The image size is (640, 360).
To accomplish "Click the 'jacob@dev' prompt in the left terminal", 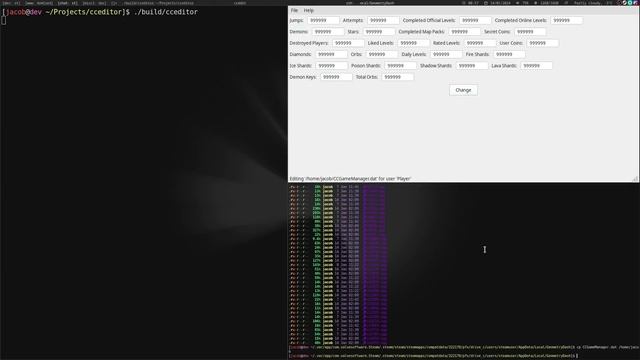I will click(24, 12).
